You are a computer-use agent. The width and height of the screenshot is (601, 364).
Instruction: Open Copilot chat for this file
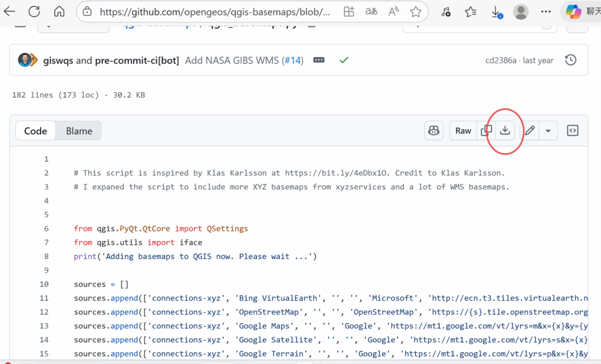(434, 131)
